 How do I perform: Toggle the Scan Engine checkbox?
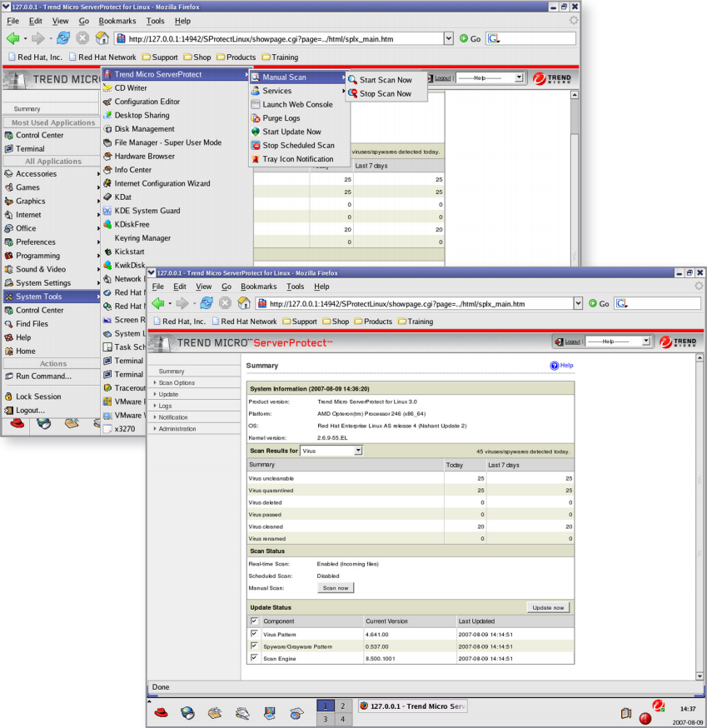coord(254,657)
